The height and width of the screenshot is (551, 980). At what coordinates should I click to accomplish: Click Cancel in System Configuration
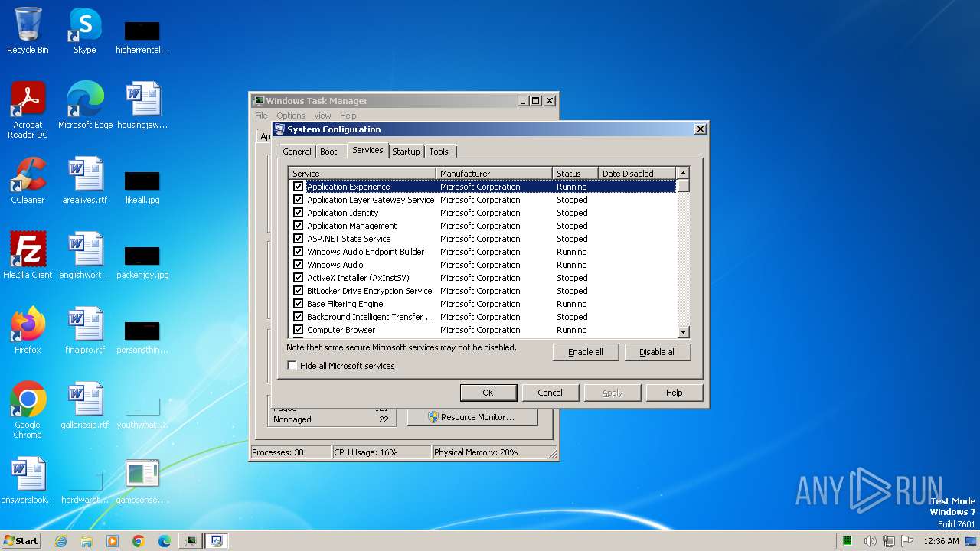550,393
